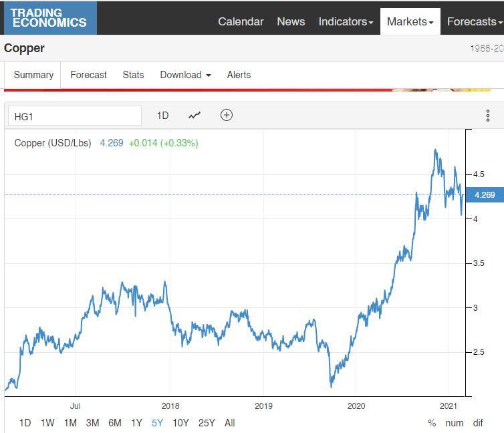Screen dimensions: 504x433
Task: Open the three-dot chart options menu
Action: [487, 116]
